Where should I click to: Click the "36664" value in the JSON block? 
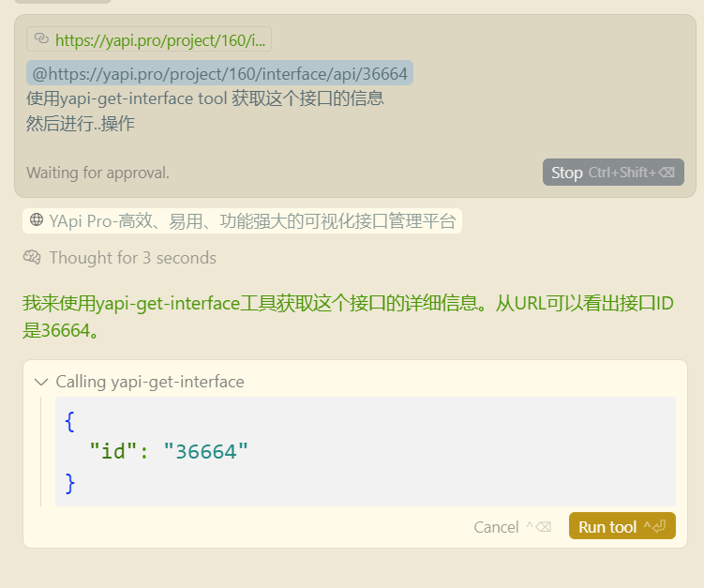point(205,451)
